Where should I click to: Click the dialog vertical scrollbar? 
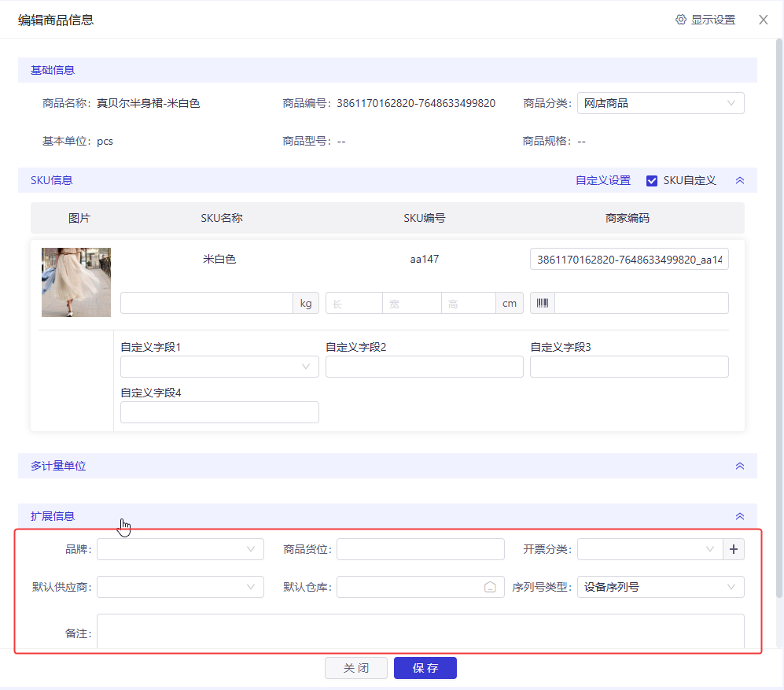pos(779,318)
